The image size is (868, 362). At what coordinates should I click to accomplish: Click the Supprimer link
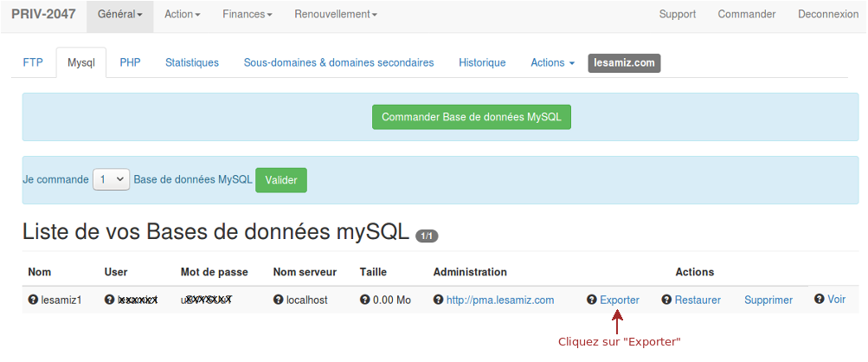768,300
